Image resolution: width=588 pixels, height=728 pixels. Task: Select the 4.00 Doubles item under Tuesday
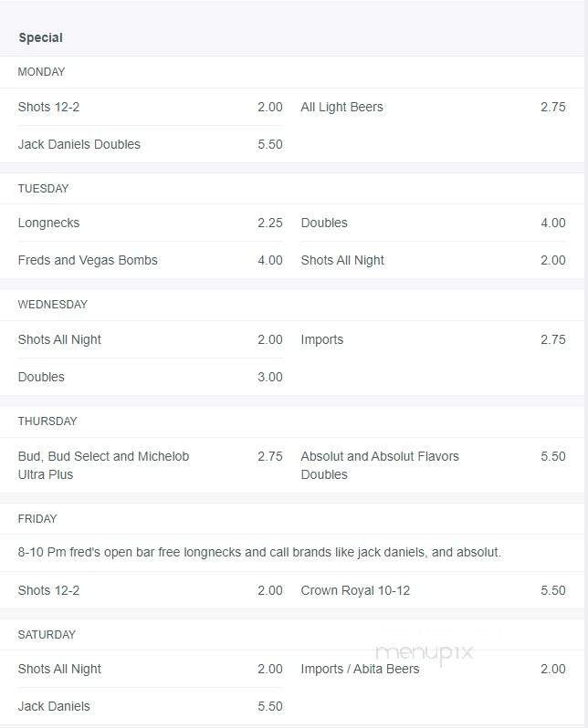coord(324,223)
